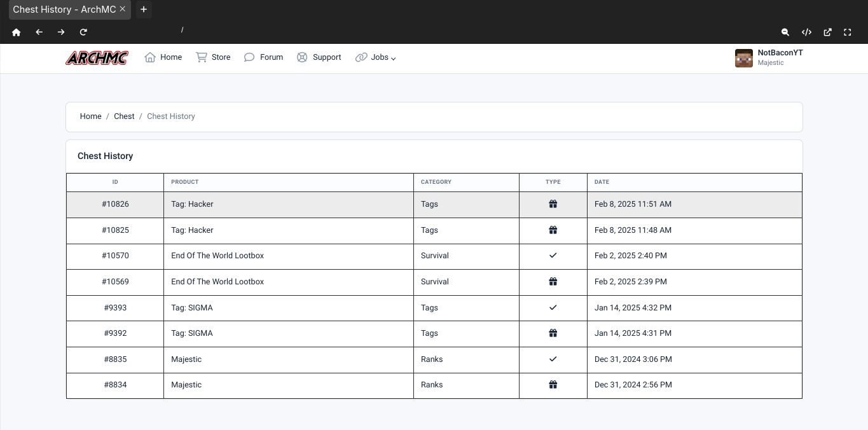Click the checkmark icon for #8835

[x=553, y=359]
